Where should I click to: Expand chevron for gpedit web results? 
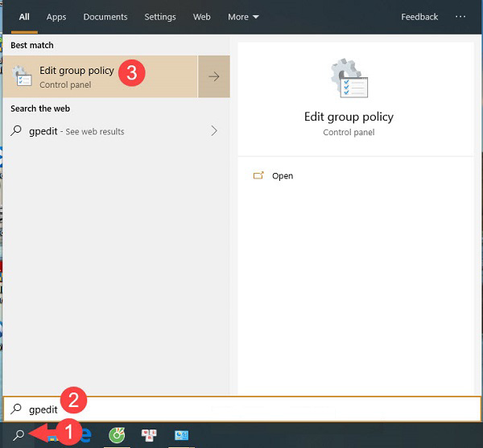pos(214,131)
